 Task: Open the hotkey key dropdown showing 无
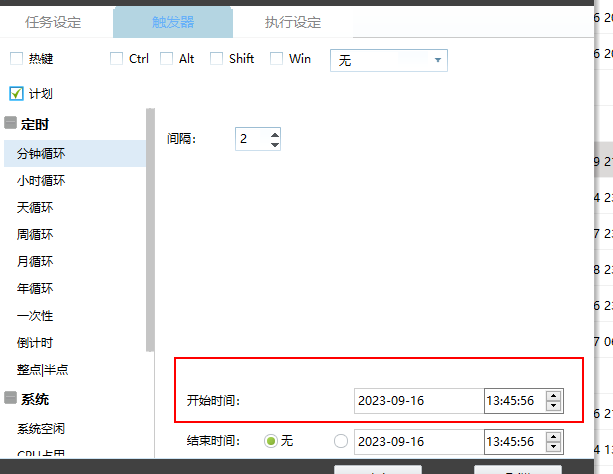(388, 61)
